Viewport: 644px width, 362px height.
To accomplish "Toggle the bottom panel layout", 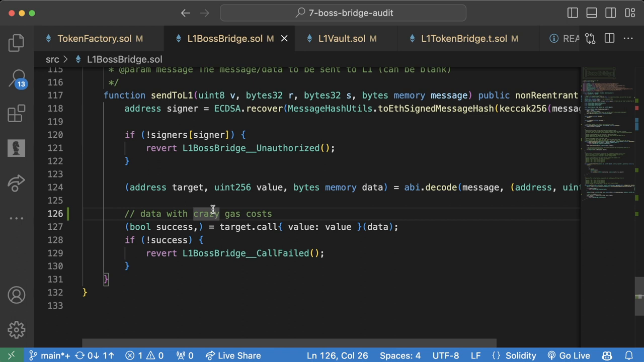I will click(x=592, y=13).
